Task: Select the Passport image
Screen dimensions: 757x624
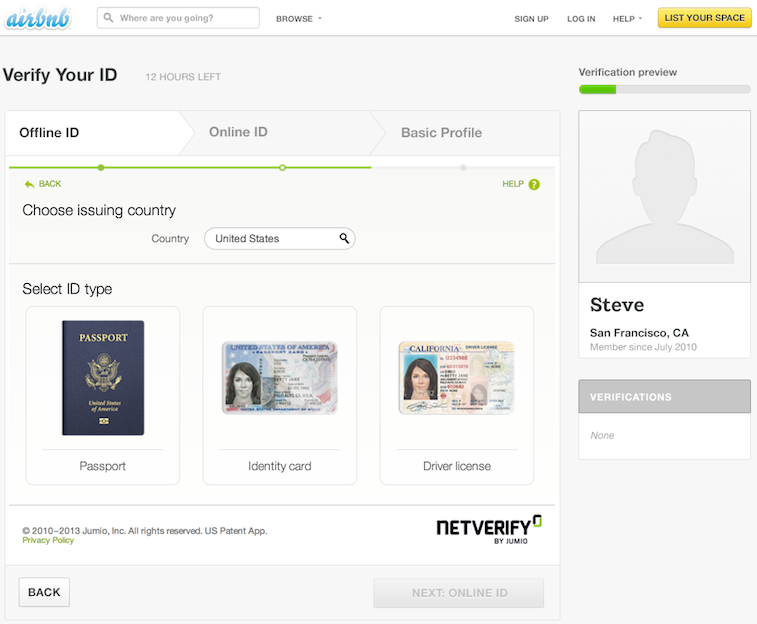Action: coord(102,377)
